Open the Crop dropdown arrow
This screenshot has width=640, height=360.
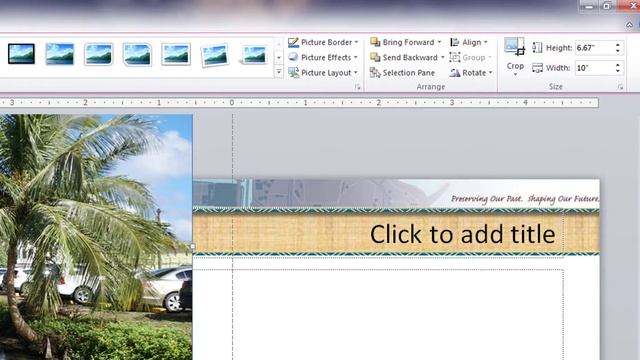click(x=515, y=74)
